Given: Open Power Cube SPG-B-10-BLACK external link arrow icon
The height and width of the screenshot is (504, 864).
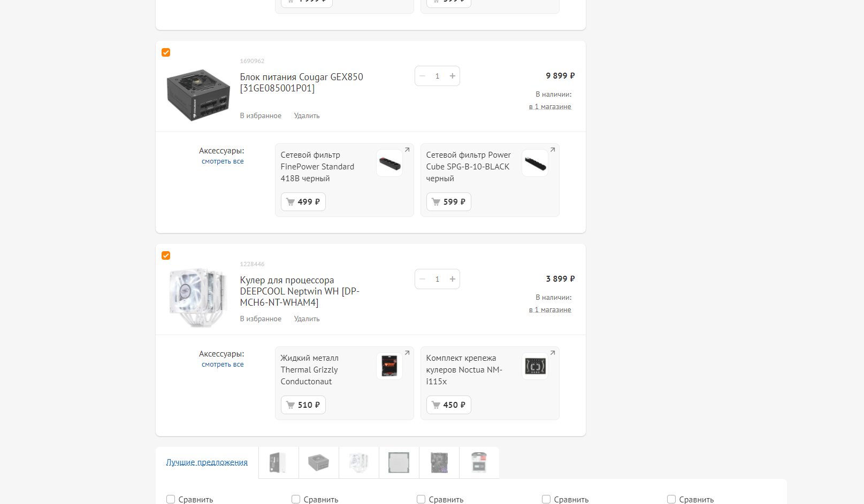Looking at the screenshot, I should click(553, 150).
